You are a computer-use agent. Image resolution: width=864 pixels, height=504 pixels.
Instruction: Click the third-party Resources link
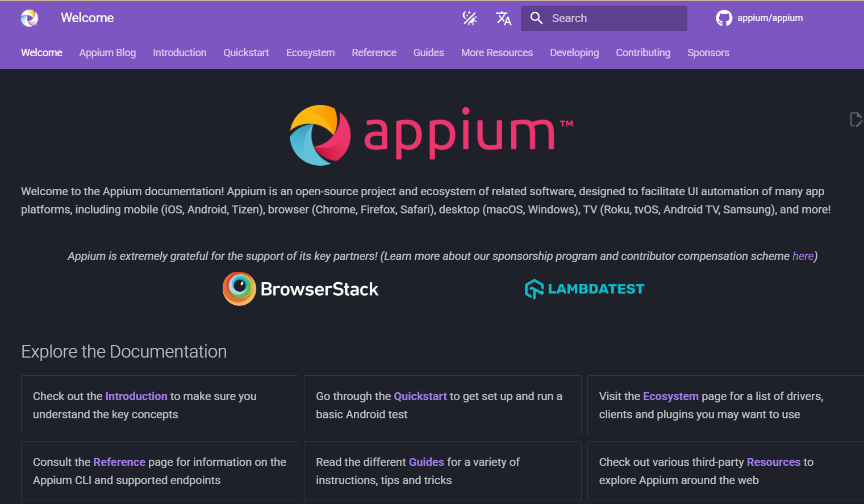click(773, 462)
